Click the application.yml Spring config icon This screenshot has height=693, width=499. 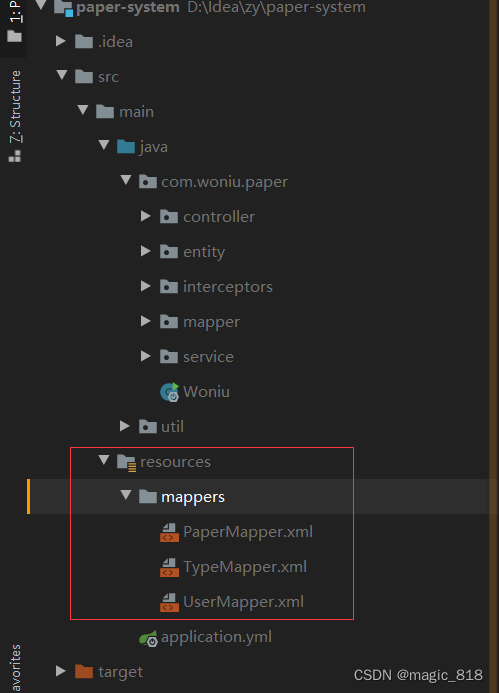tap(149, 639)
